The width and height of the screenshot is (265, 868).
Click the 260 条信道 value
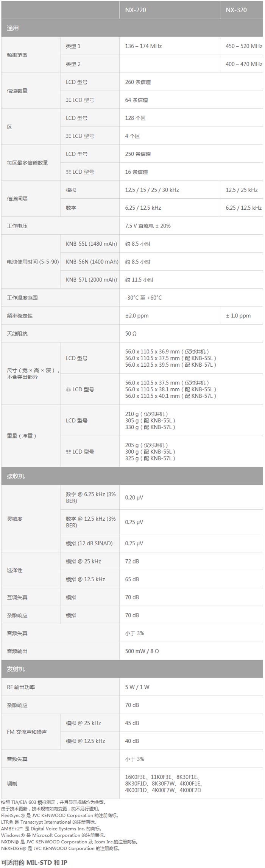point(138,82)
